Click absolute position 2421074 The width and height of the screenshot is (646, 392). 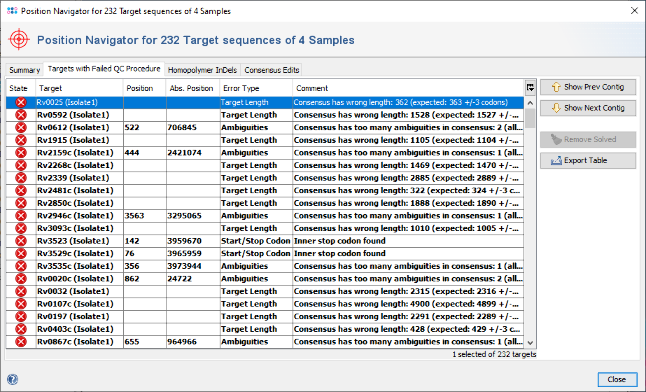[x=184, y=153]
